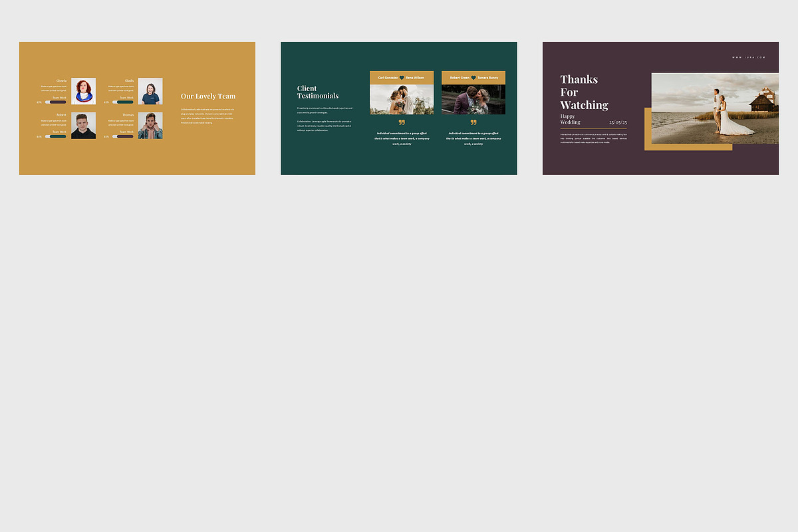
Task: Select Robert's portrait photo
Action: [83, 126]
